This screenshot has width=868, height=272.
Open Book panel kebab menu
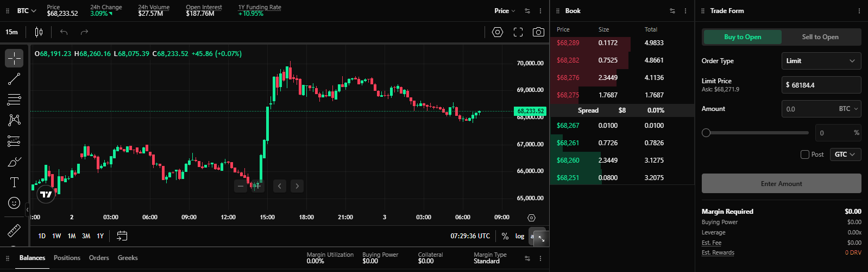pos(685,11)
